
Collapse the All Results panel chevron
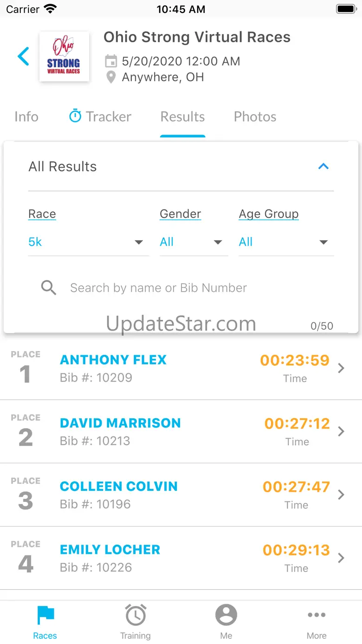pyautogui.click(x=323, y=166)
